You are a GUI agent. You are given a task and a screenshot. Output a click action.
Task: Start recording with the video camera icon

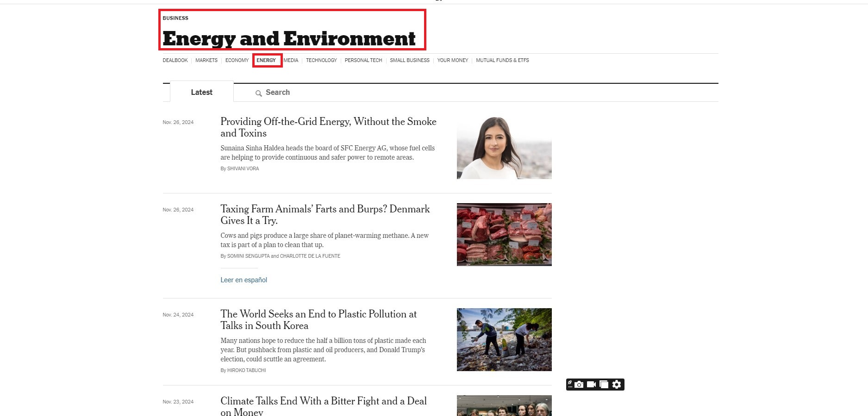[x=591, y=385]
